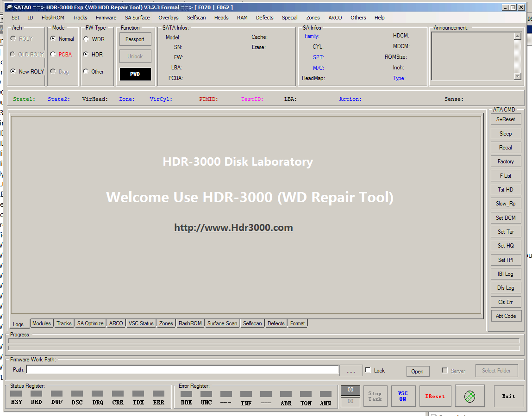Click the app icon in the title bar

9,7
